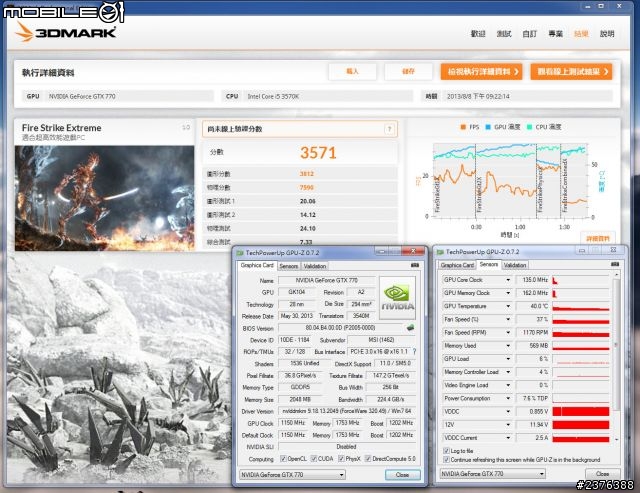Expand the Memory Used sensor dropdown
Image resolution: width=640 pixels, height=493 pixels.
click(x=508, y=346)
